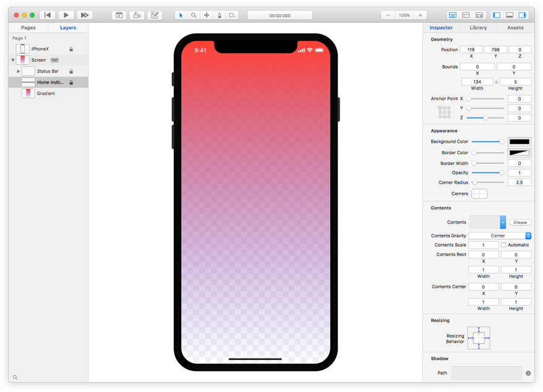Screen dimensions: 543x392
Task: Click the Resizing Behavior control
Action: point(479,338)
